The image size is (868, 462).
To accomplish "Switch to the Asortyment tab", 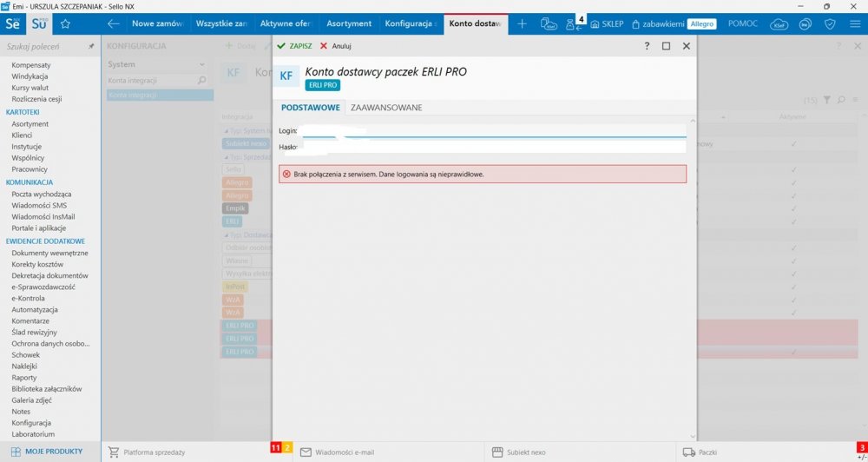I will tap(349, 23).
